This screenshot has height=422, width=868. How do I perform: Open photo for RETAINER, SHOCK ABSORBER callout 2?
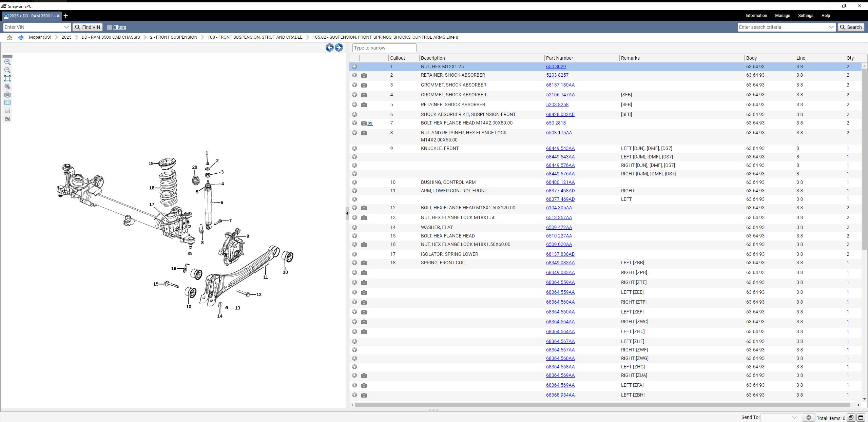click(x=364, y=75)
